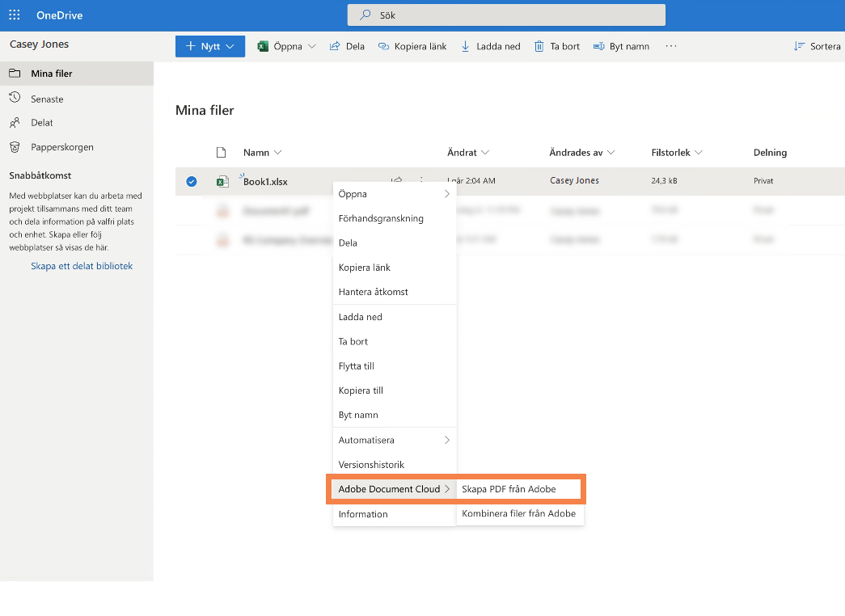The width and height of the screenshot is (845, 616).
Task: Uncheck the Book1.xlsx selection circle
Action: click(192, 182)
